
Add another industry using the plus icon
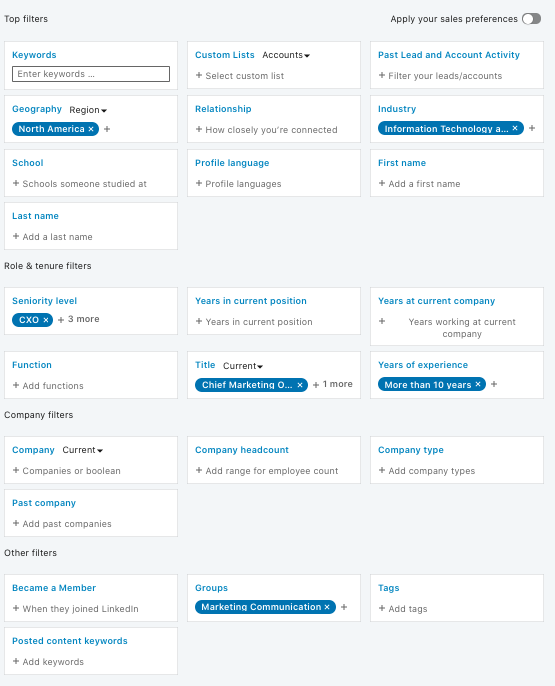click(x=532, y=128)
